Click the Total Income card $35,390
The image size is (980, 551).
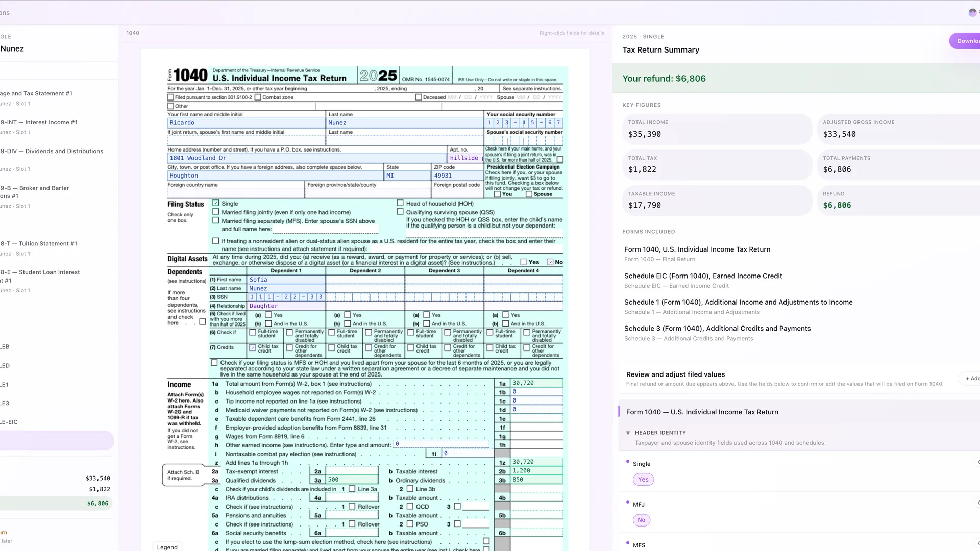point(717,129)
